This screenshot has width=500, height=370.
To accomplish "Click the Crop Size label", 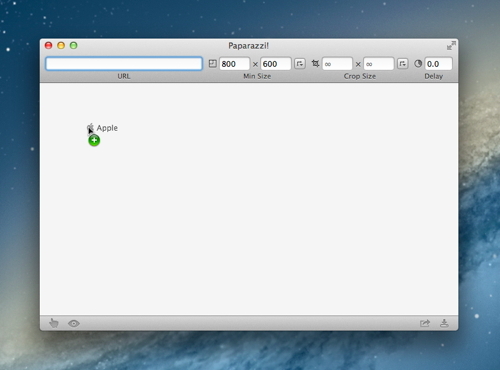I will (360, 76).
